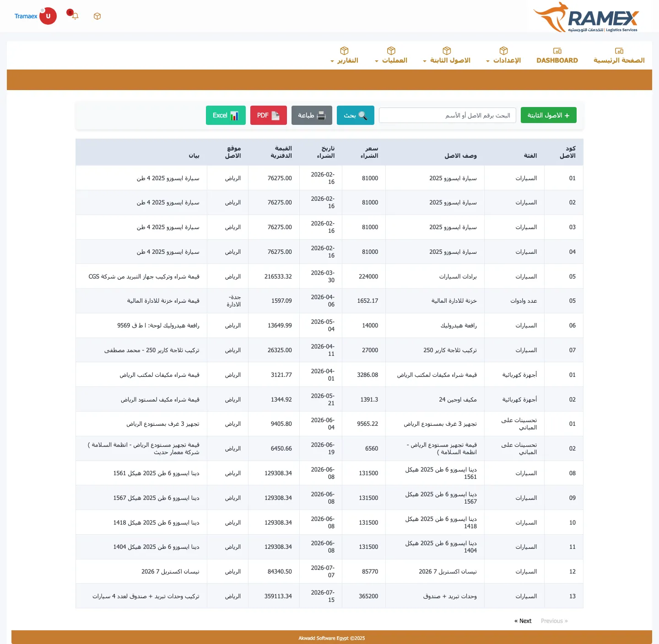Click box icon above الاصول الثابتة menu
The width and height of the screenshot is (659, 644).
(447, 50)
